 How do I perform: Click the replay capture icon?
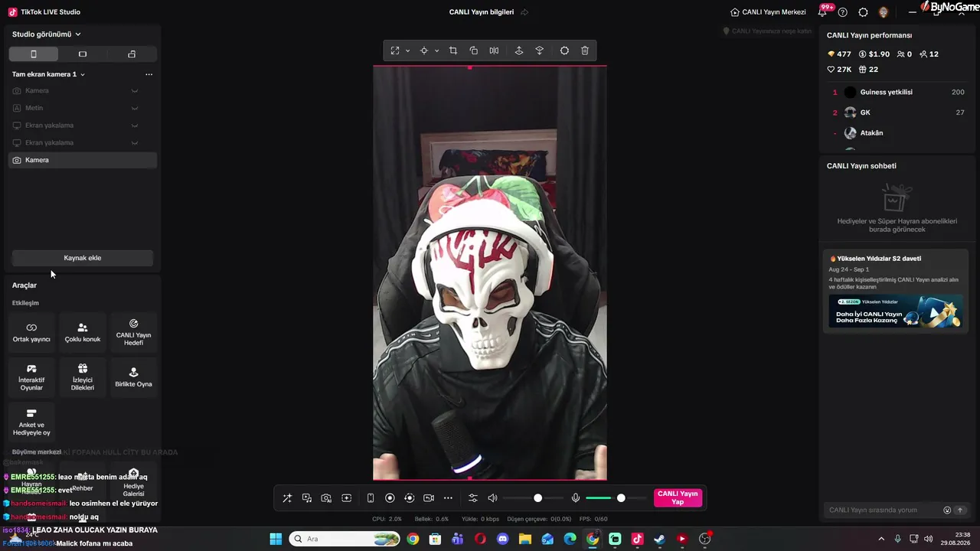click(x=410, y=498)
